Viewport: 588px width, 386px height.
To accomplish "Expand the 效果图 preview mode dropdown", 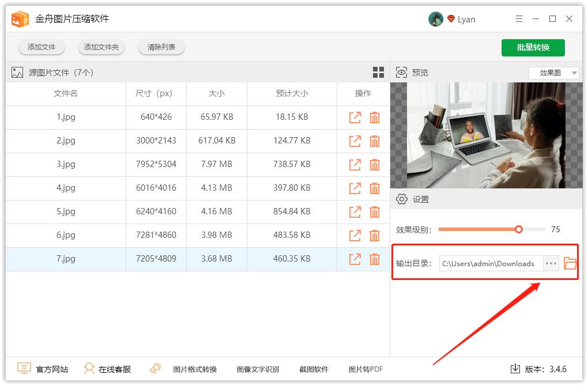I will (x=553, y=72).
